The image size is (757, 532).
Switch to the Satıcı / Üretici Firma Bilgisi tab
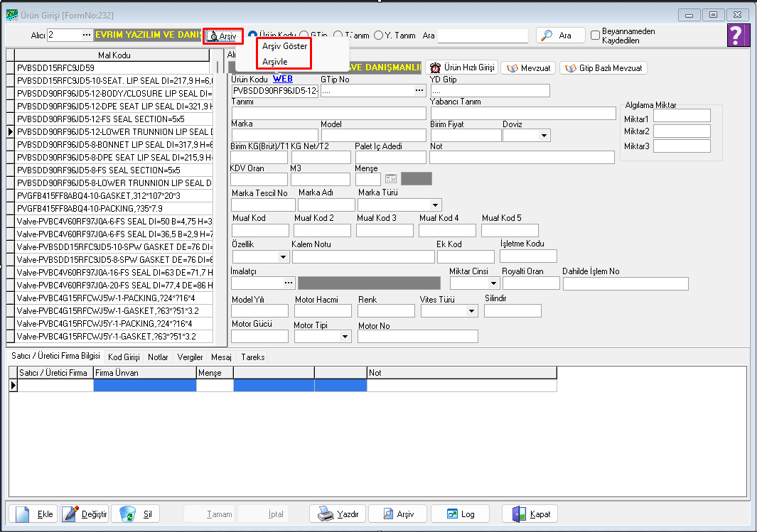(55, 356)
